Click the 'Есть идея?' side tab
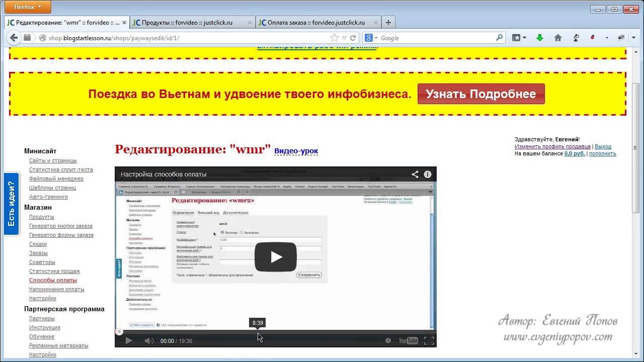This screenshot has height=362, width=644. pyautogui.click(x=12, y=204)
